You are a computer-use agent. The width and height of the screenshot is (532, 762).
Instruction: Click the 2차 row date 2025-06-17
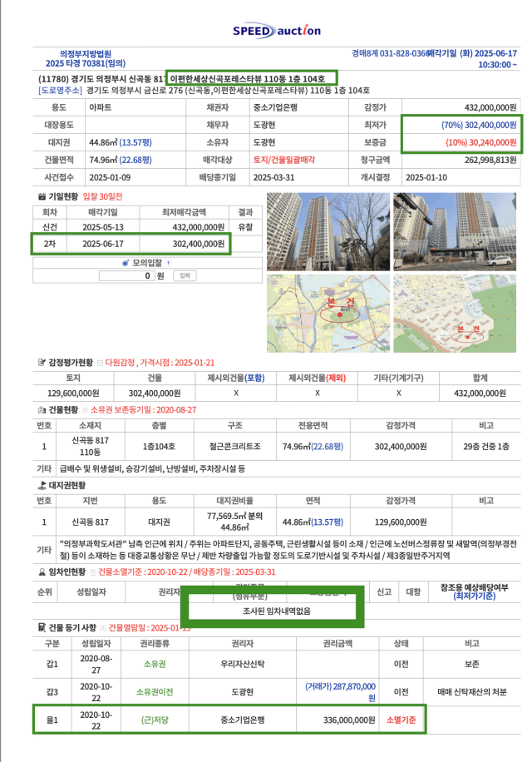tap(103, 244)
